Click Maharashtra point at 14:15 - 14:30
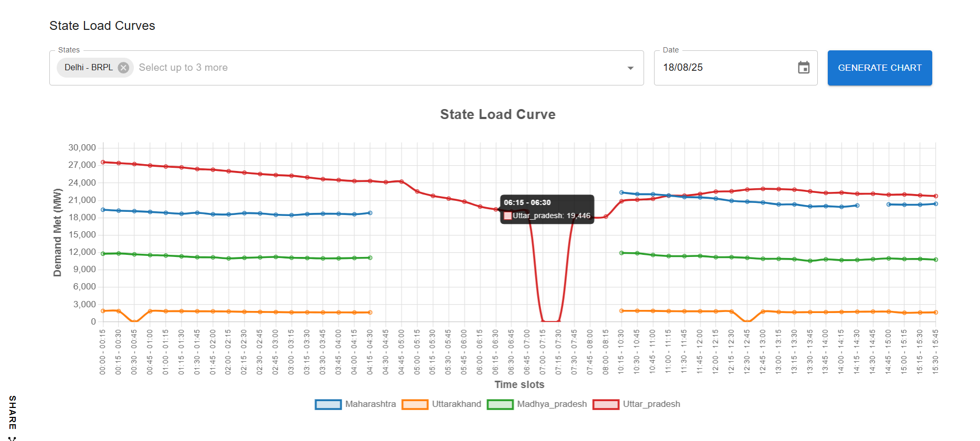The width and height of the screenshot is (980, 441). click(857, 206)
